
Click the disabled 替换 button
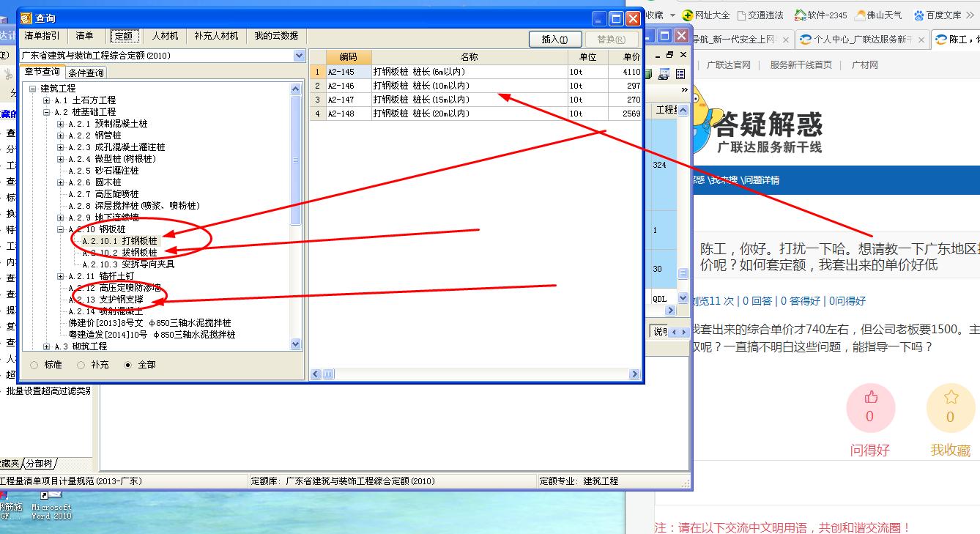coord(611,40)
